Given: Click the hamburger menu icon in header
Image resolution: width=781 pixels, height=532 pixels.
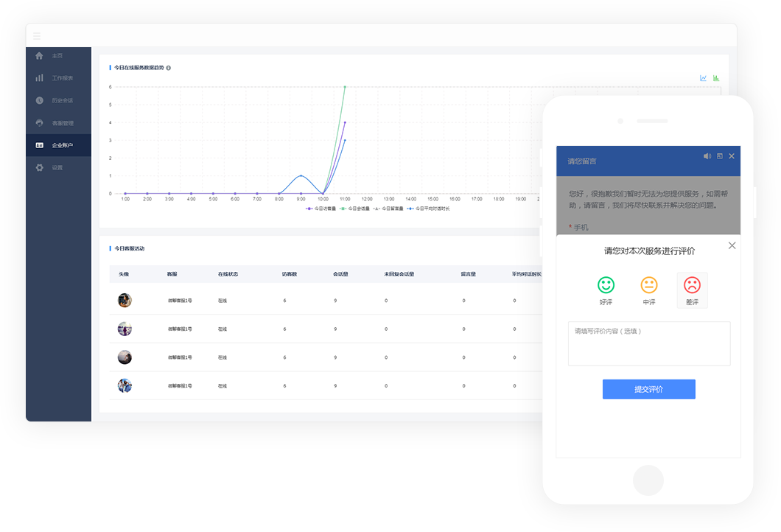Looking at the screenshot, I should (x=37, y=35).
